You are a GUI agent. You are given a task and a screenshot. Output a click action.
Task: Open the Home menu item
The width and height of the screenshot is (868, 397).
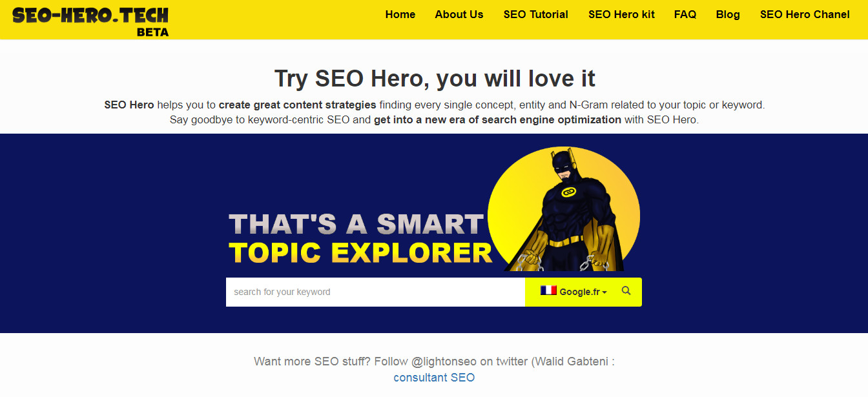point(400,14)
